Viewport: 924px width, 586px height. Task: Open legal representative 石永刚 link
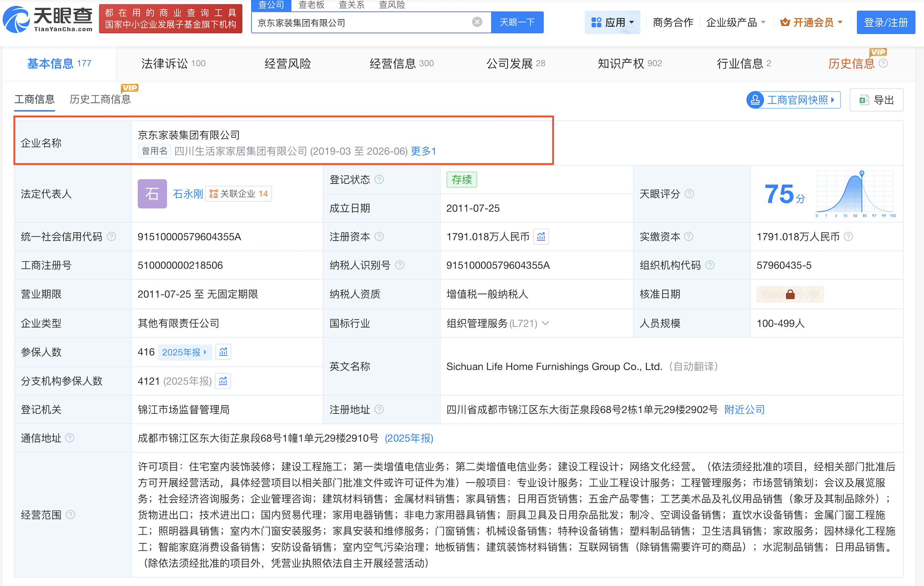tap(188, 194)
